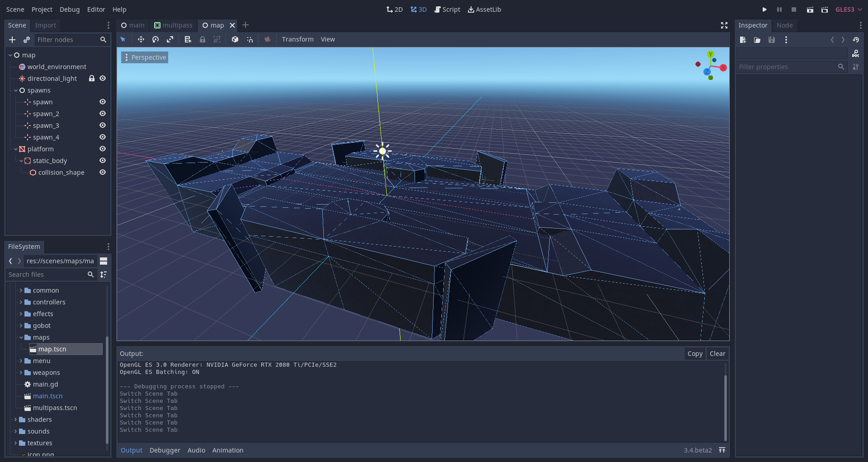Enable Use Local Space in the toolbar

pyautogui.click(x=235, y=39)
